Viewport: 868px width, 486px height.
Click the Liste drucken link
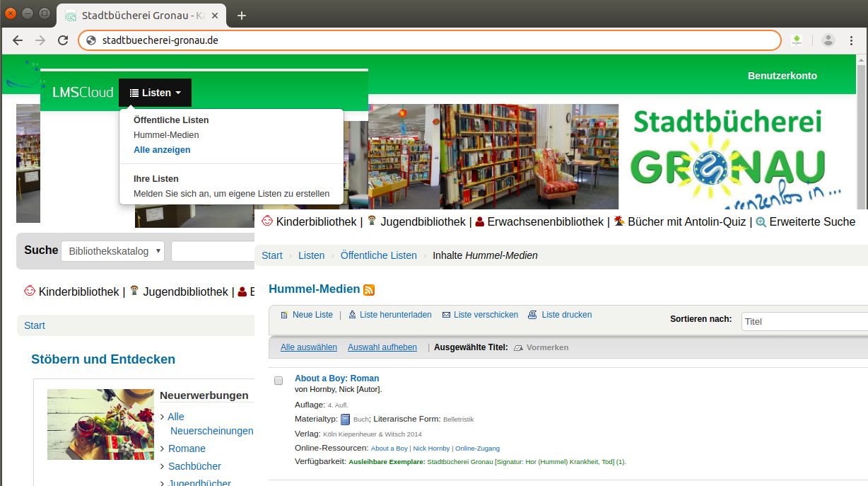point(567,315)
